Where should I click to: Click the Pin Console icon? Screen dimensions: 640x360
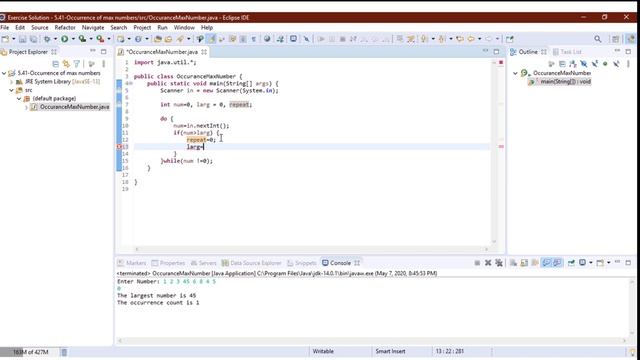click(571, 263)
